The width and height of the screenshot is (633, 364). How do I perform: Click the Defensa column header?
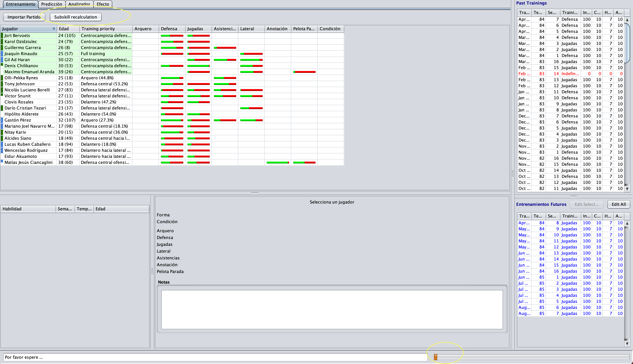click(172, 29)
